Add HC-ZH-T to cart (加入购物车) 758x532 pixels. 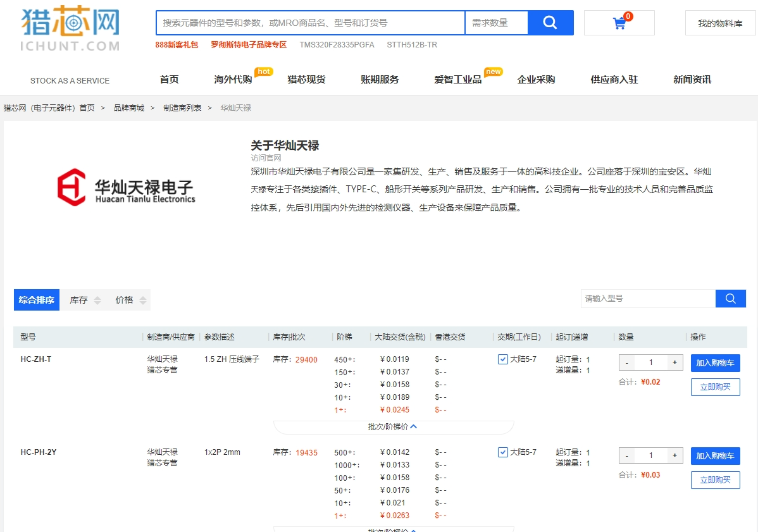click(x=716, y=363)
